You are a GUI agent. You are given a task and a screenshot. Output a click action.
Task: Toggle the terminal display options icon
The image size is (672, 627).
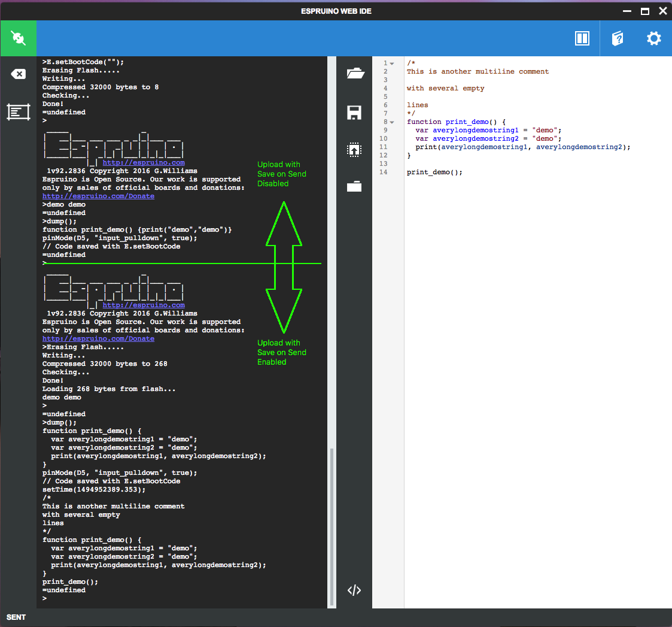tap(19, 113)
